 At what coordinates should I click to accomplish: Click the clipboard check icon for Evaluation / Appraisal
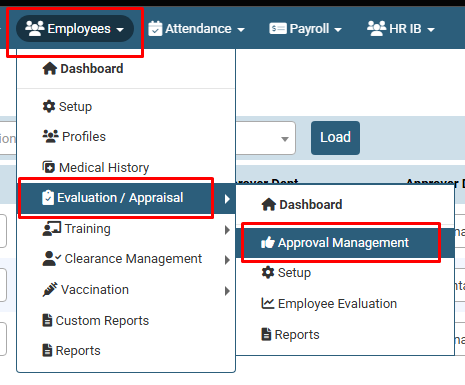pyautogui.click(x=48, y=197)
